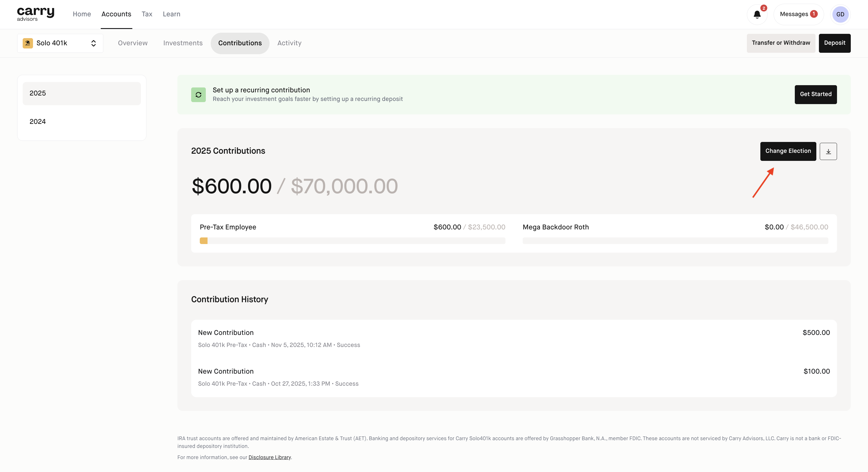This screenshot has height=472, width=868.
Task: Click the Pre-Tax Employee progress bar
Action: 352,241
